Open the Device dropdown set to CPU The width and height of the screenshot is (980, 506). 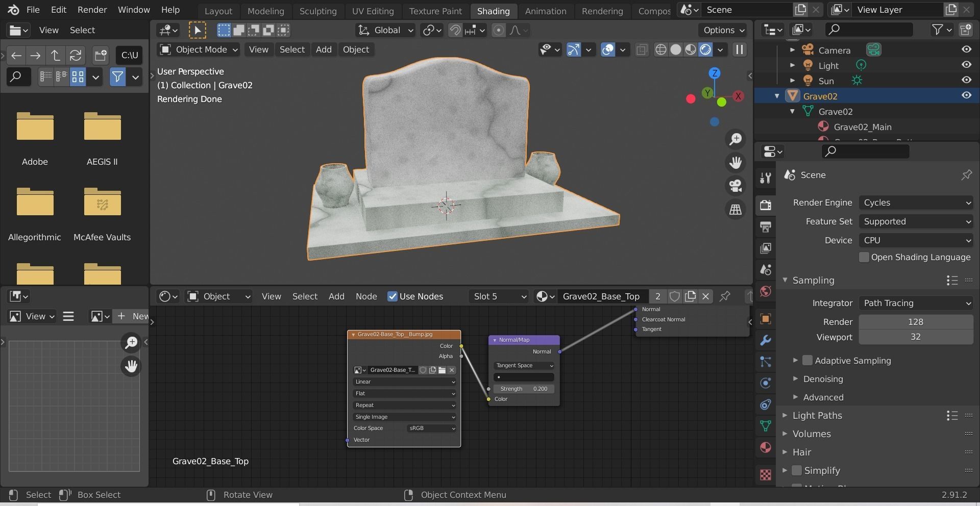916,240
